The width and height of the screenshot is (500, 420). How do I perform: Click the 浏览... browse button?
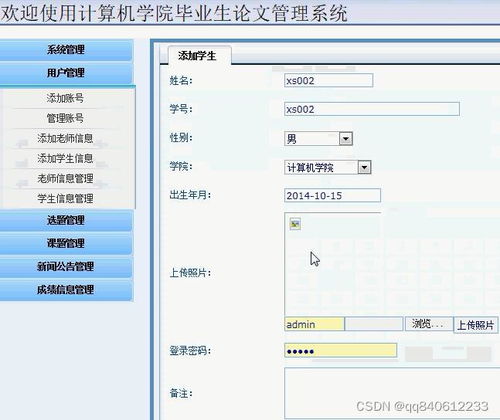[x=429, y=324]
